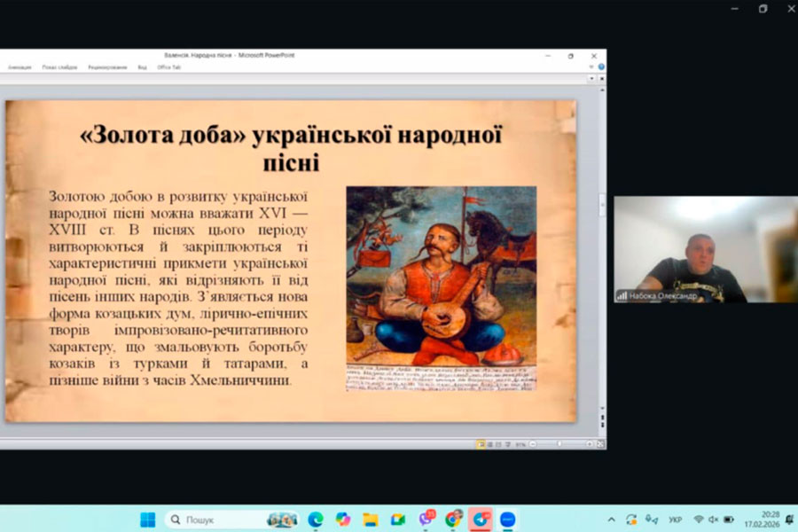The image size is (798, 532).
Task: Launch Microsoft Copilot from the taskbar
Action: (343, 520)
